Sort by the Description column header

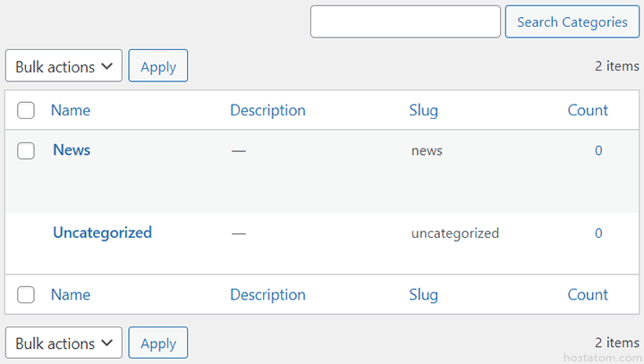coord(267,110)
